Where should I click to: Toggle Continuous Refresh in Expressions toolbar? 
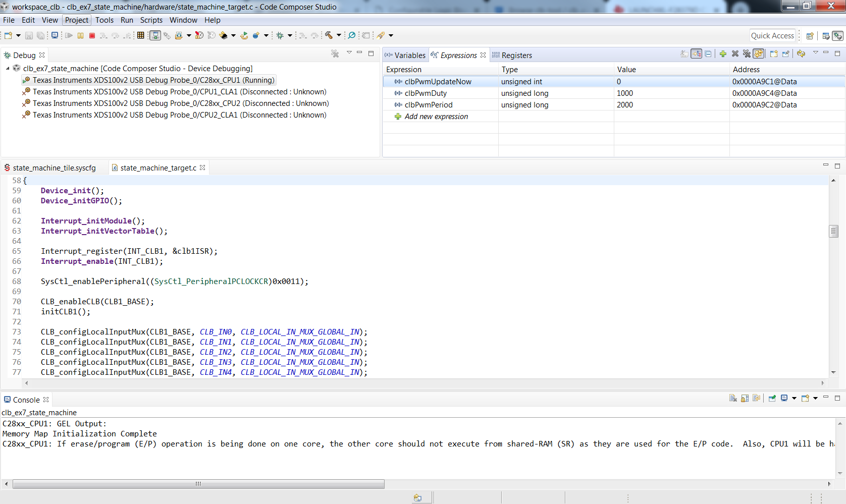coord(759,54)
